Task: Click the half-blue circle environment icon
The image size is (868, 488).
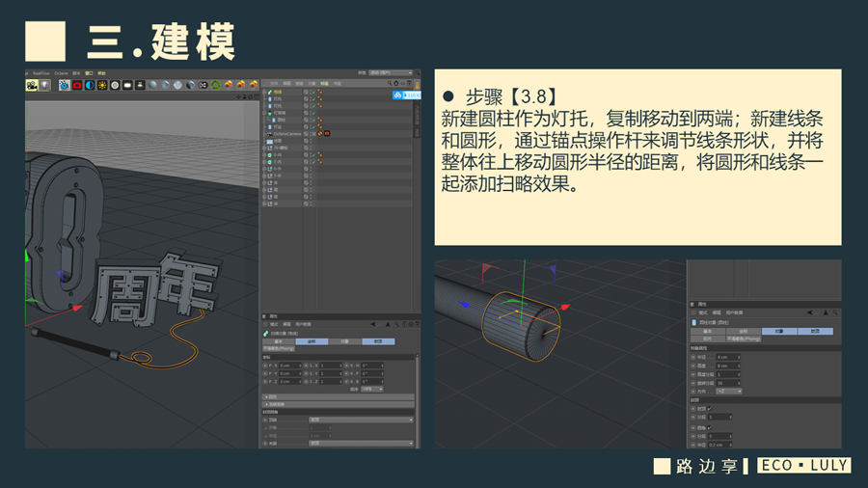Action: [90, 85]
